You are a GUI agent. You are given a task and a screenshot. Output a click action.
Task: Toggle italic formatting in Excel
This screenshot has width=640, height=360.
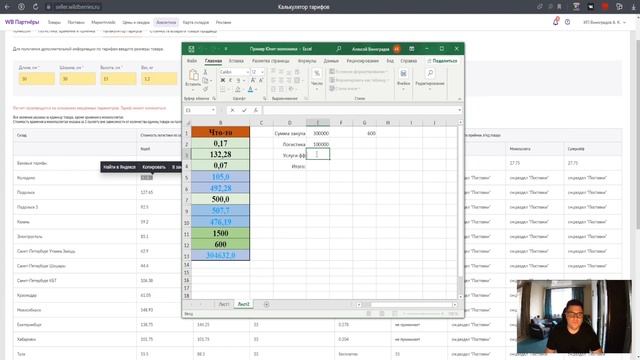pyautogui.click(x=230, y=80)
